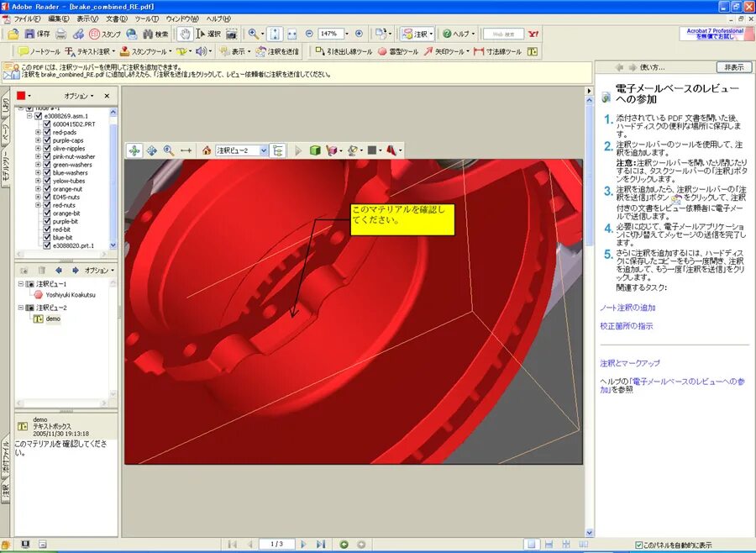Select the demo comment in views list
756x553 pixels.
pos(53,319)
